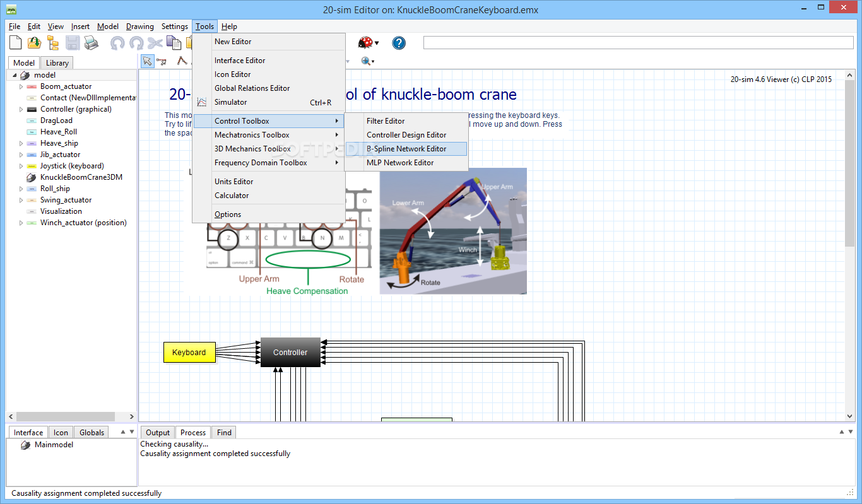Choose Units Editor from Tools menu
This screenshot has width=862, height=504.
[x=269, y=182]
